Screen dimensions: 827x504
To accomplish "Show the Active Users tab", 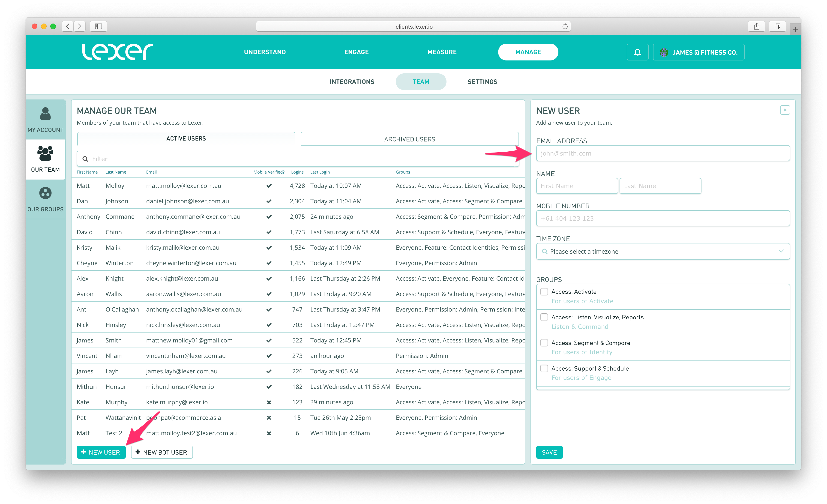I will click(x=186, y=139).
